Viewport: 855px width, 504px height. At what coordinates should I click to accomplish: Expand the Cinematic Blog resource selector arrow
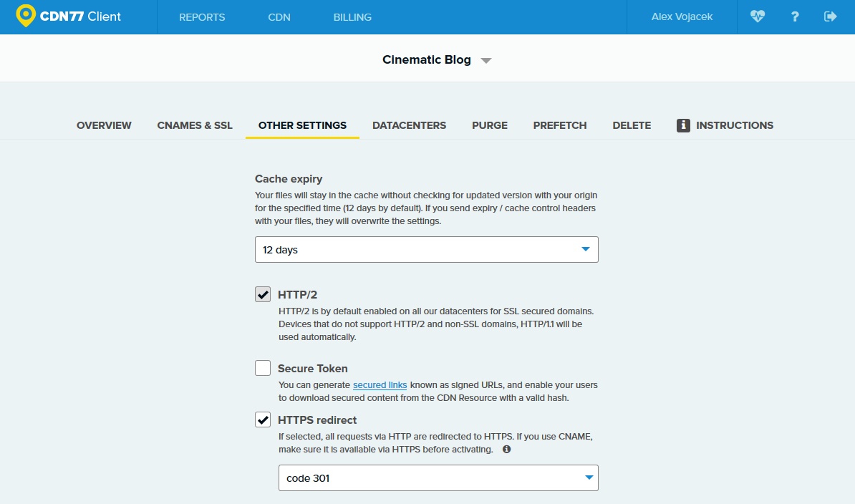486,60
